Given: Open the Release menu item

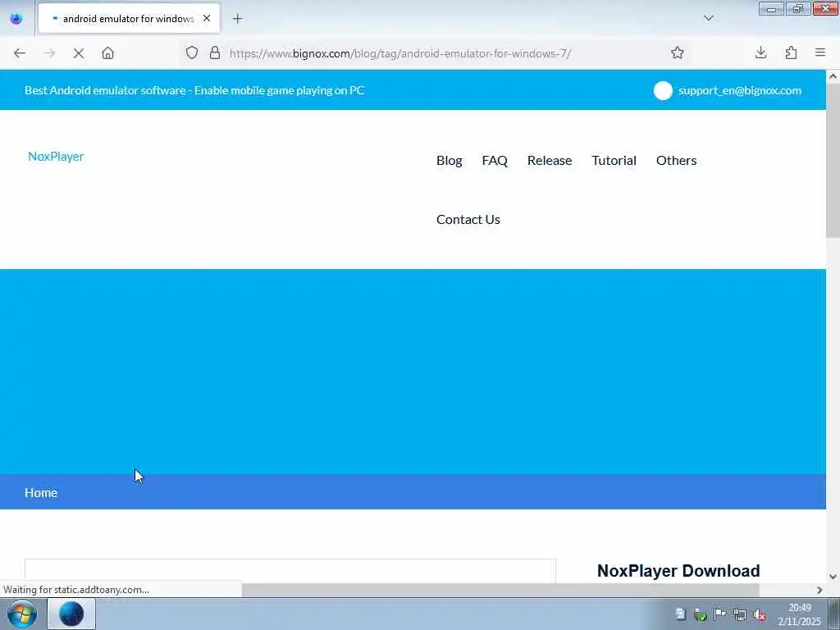Looking at the screenshot, I should [549, 160].
